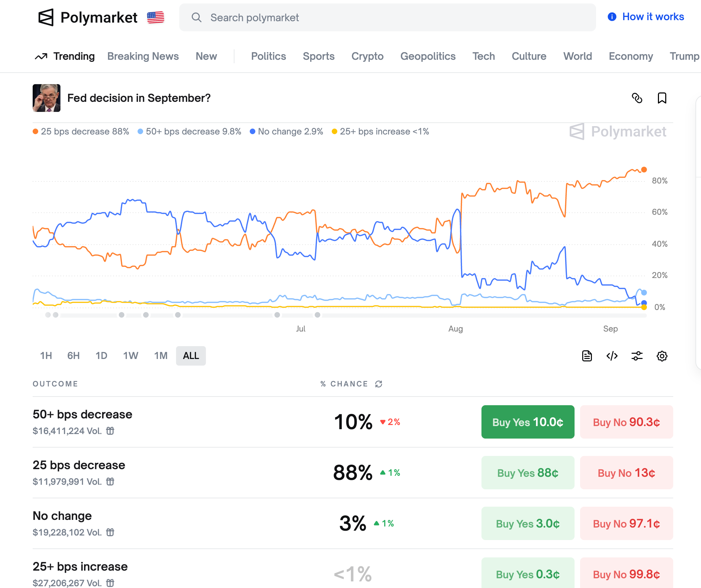This screenshot has height=588, width=701.
Task: Open the Breaking News tab
Action: coord(143,56)
